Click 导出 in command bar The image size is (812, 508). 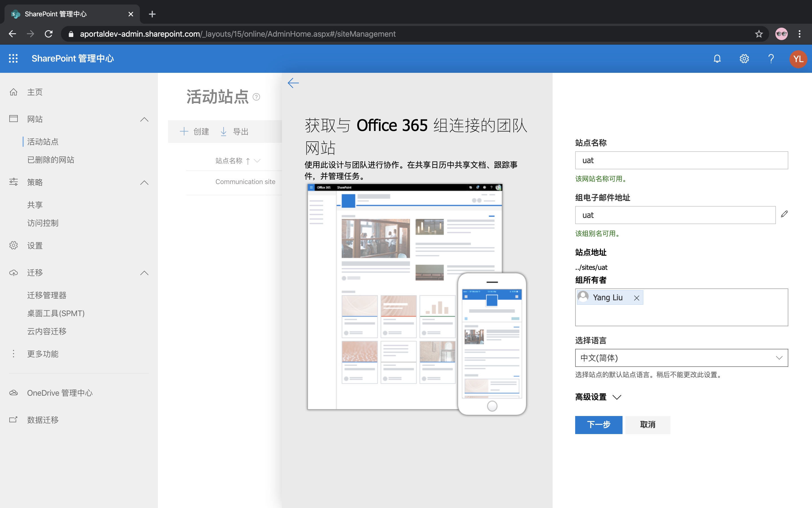(x=234, y=131)
